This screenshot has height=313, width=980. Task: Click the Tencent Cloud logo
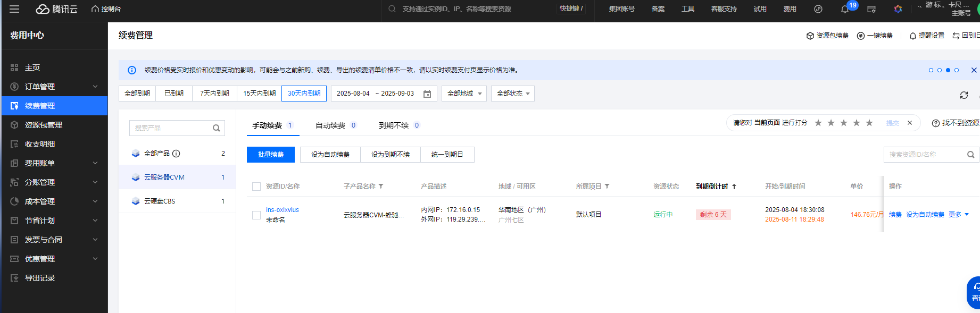56,9
